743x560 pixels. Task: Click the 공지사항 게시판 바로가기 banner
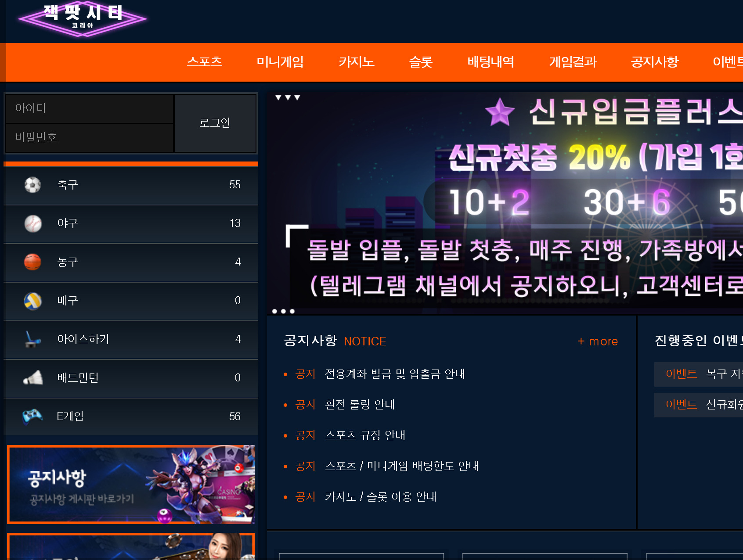(130, 485)
